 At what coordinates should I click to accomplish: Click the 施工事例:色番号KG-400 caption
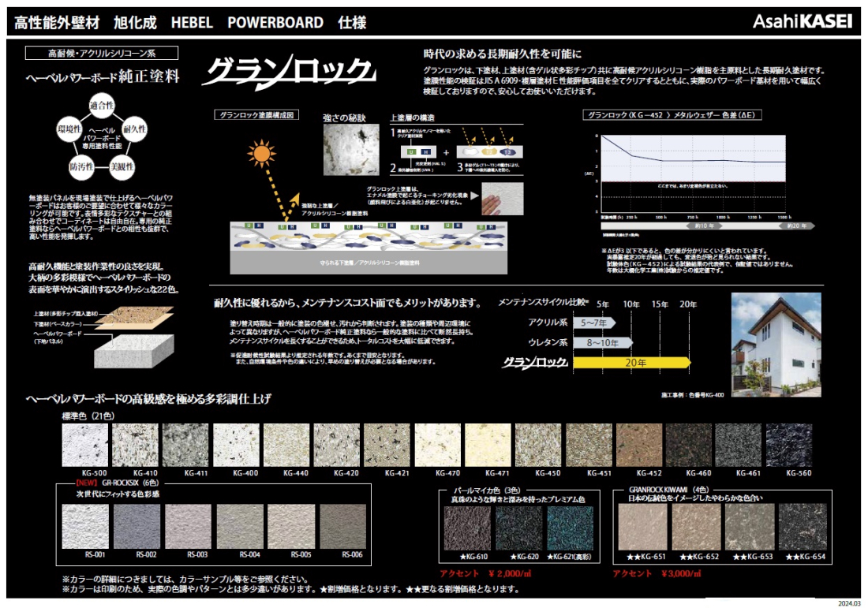(x=692, y=395)
